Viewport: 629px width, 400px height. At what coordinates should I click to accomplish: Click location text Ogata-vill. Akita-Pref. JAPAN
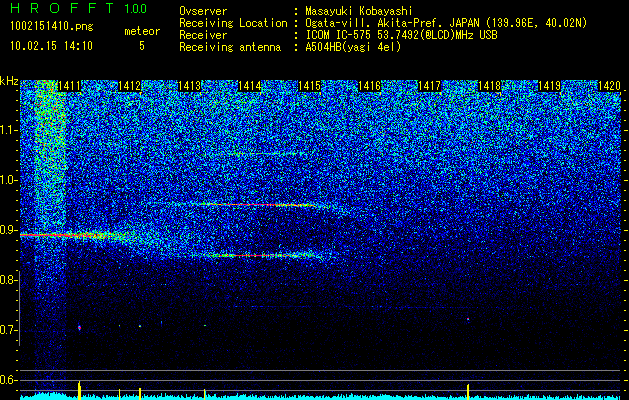tap(392, 23)
